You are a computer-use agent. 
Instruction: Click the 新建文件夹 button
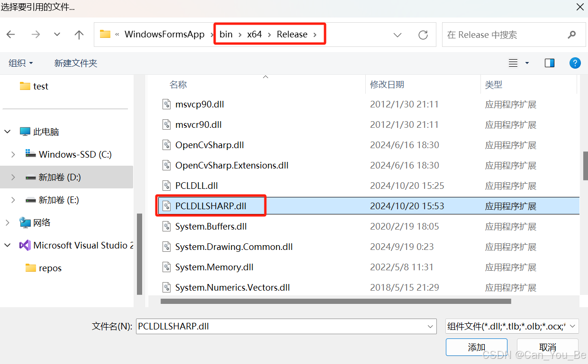click(75, 62)
